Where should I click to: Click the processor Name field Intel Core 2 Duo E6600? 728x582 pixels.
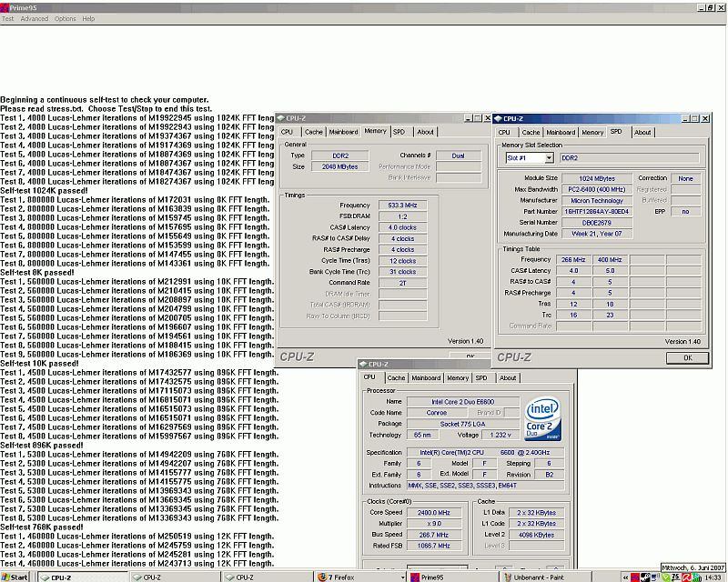(463, 402)
